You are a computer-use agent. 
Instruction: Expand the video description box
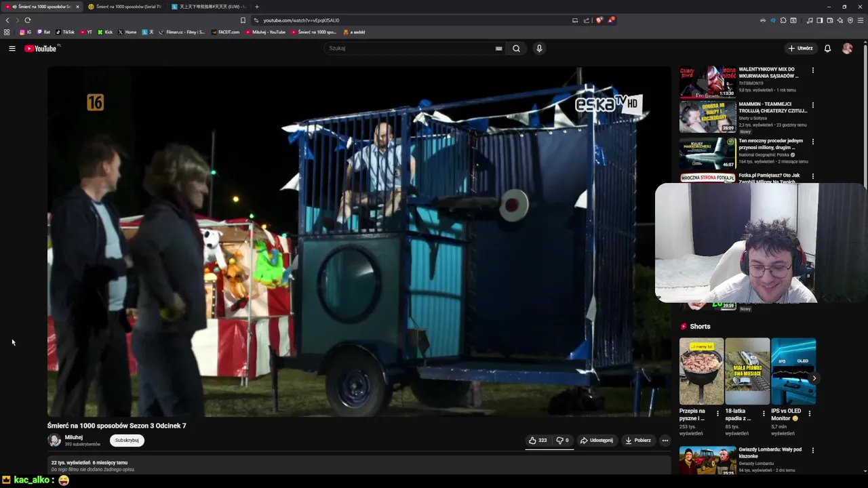pyautogui.click(x=359, y=466)
